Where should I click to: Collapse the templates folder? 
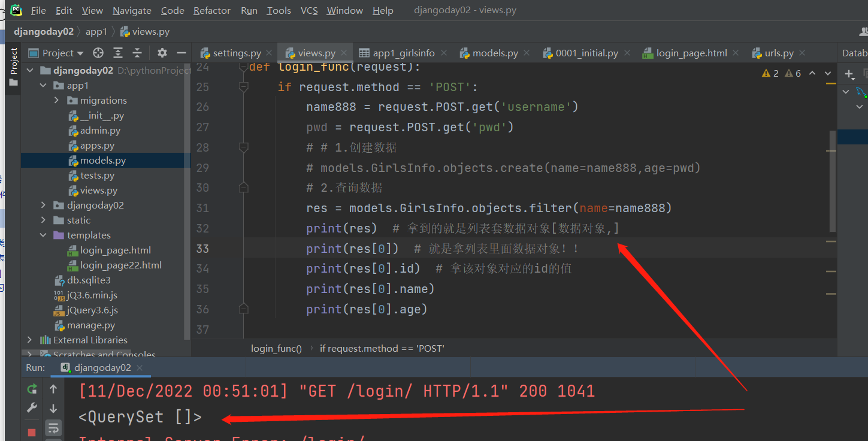click(43, 235)
